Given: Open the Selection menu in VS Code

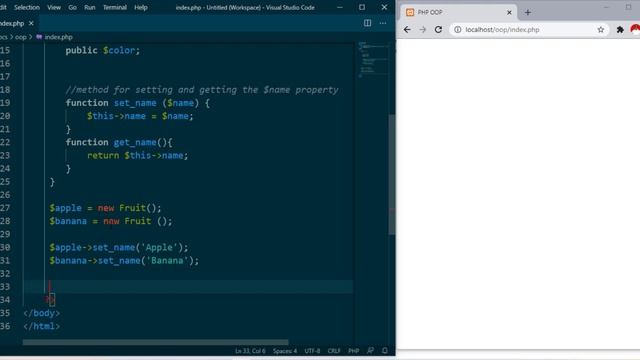Looking at the screenshot, I should [27, 7].
